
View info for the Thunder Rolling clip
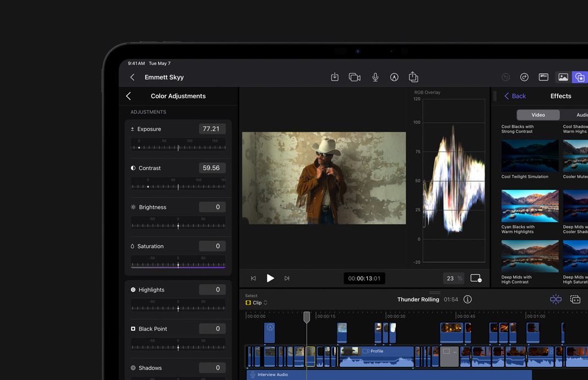(x=467, y=299)
